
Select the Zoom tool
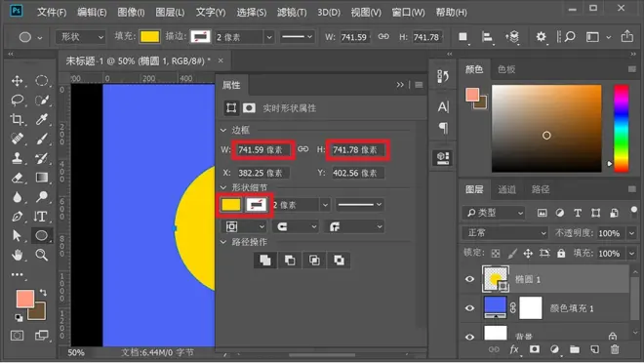(x=42, y=255)
